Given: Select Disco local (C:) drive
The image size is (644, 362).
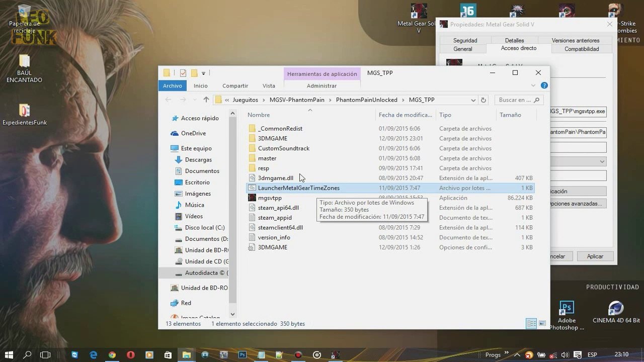Looking at the screenshot, I should (x=205, y=228).
